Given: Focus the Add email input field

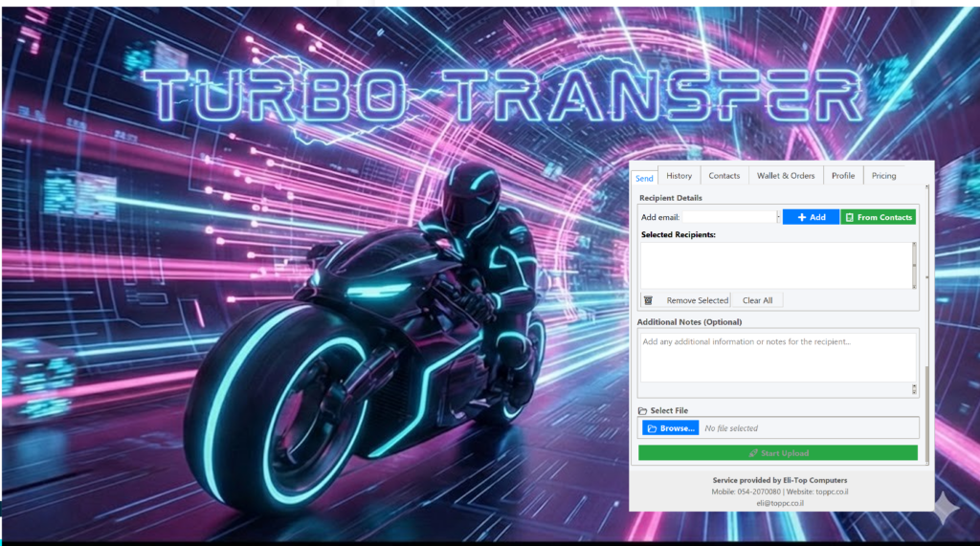Looking at the screenshot, I should (x=728, y=217).
